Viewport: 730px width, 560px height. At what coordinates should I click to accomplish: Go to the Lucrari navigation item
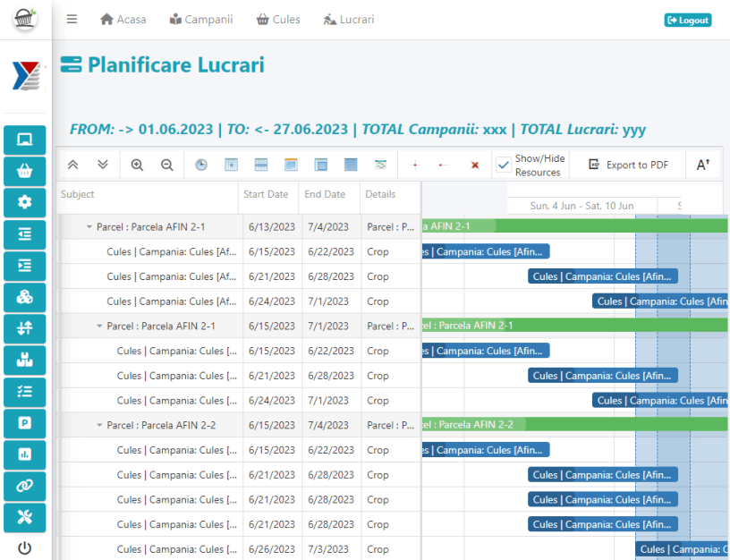349,20
